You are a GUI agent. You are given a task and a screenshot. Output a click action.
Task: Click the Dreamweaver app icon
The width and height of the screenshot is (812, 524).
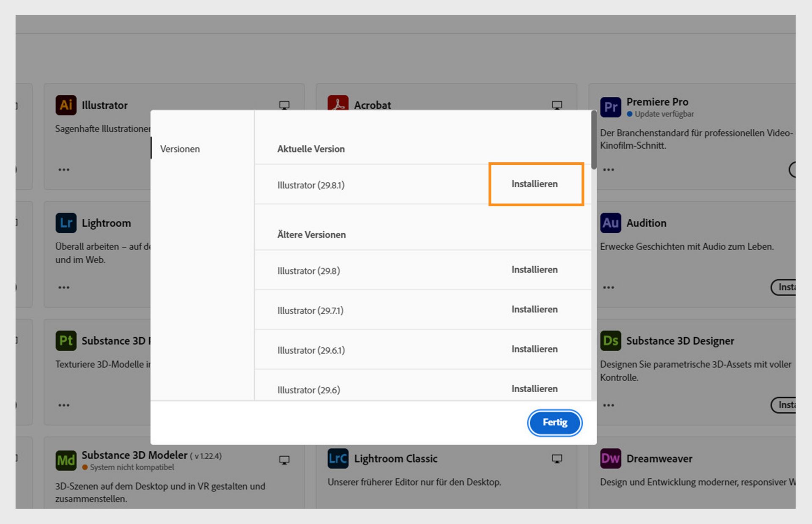(610, 458)
